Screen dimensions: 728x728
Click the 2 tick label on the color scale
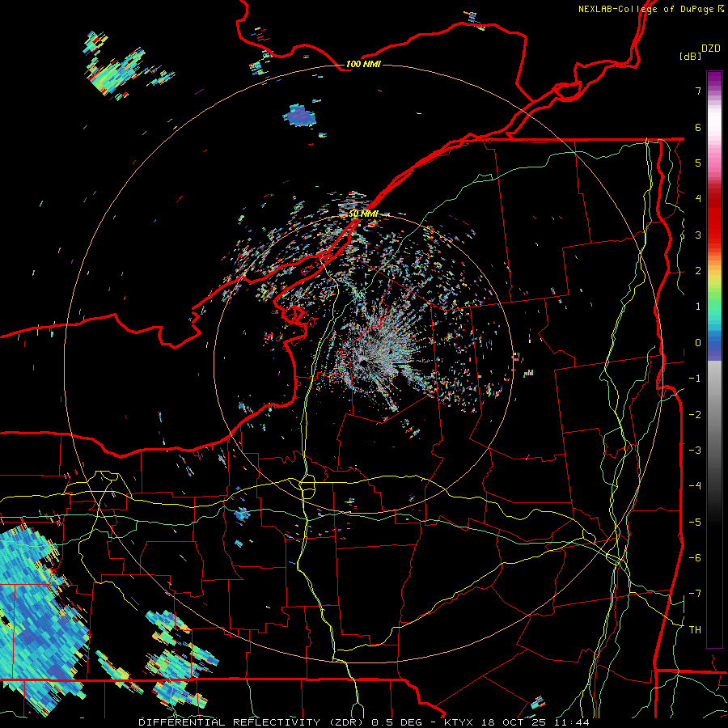click(698, 271)
